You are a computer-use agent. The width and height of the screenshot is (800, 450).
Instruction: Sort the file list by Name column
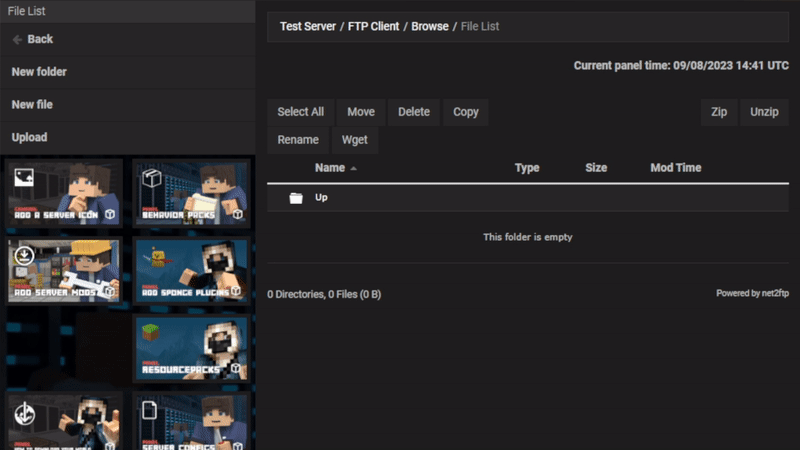[329, 168]
